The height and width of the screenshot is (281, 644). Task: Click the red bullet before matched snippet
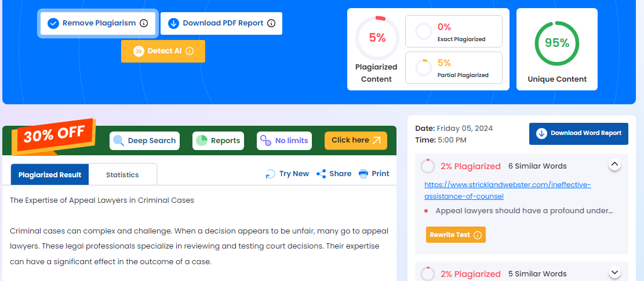[x=426, y=211]
